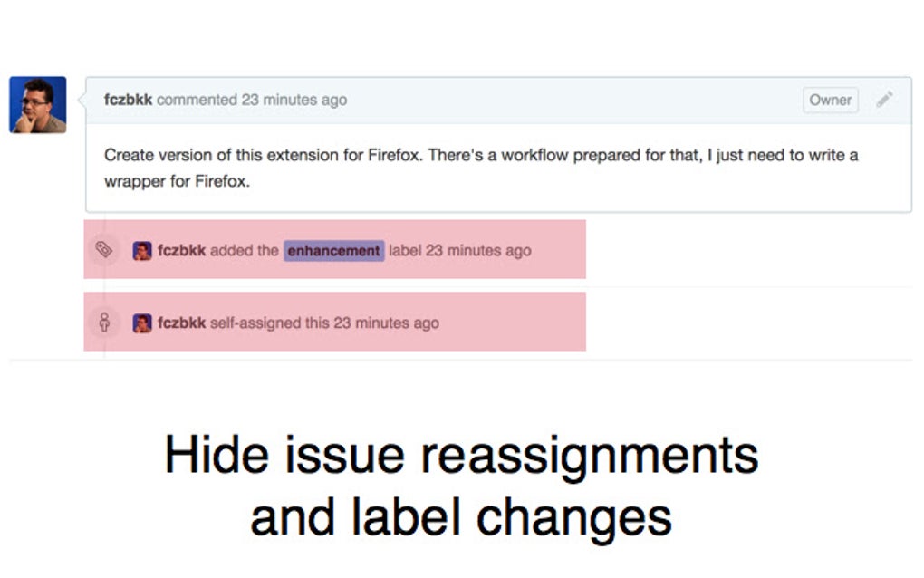Click timestamp on label added event
Image resolution: width=924 pixels, height=578 pixels.
[478, 251]
